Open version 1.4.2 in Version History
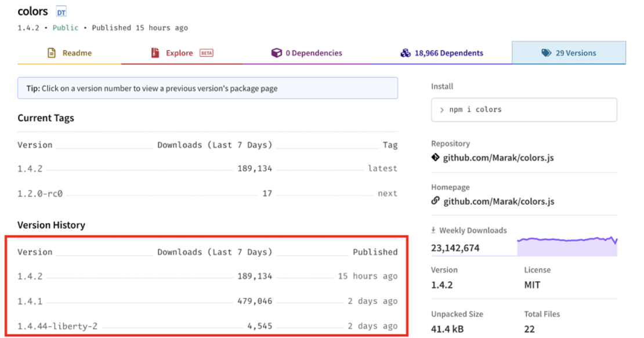This screenshot has width=644, height=338. click(x=30, y=277)
